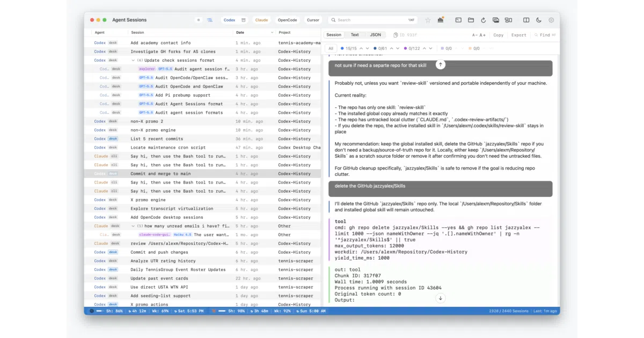Toggle dark mode moon icon

pos(539,20)
